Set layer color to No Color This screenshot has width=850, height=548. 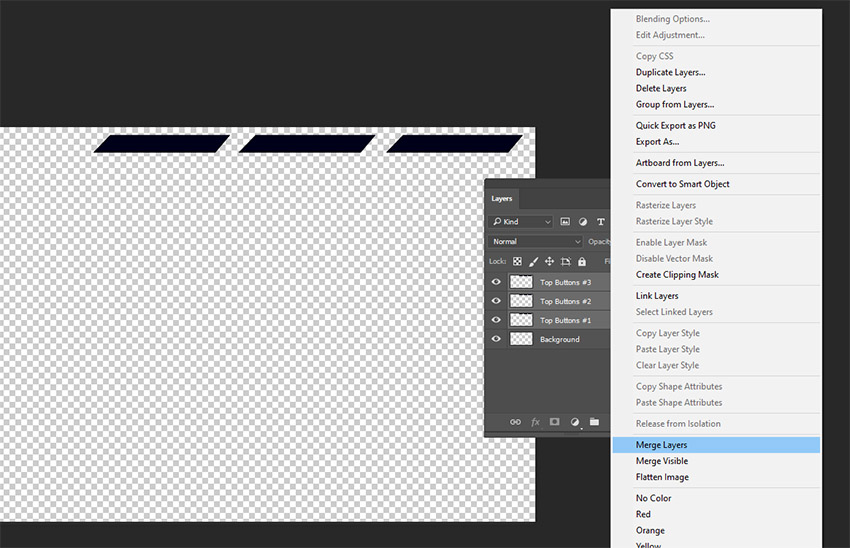653,498
